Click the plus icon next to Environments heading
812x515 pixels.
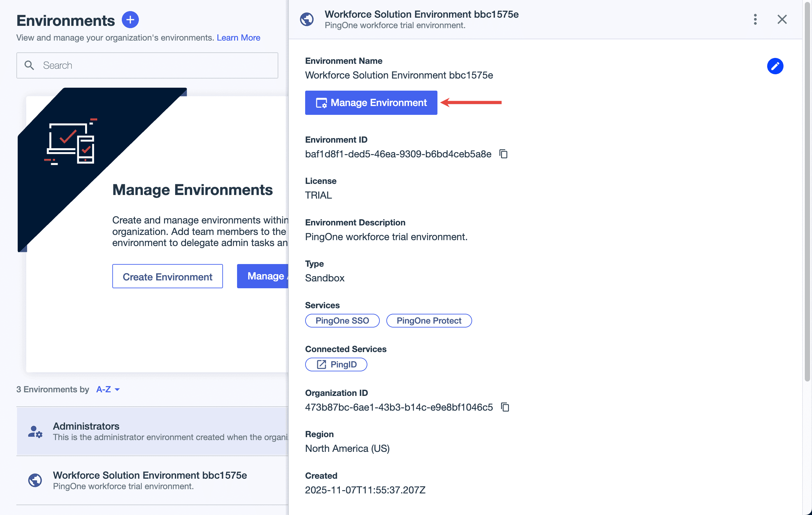[130, 20]
